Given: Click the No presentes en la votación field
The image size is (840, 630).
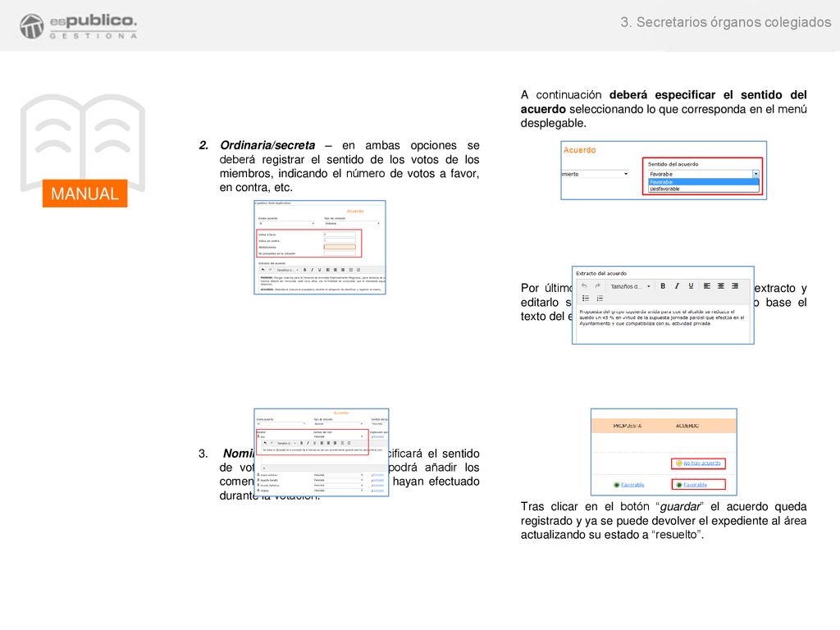Looking at the screenshot, I should tap(340, 253).
